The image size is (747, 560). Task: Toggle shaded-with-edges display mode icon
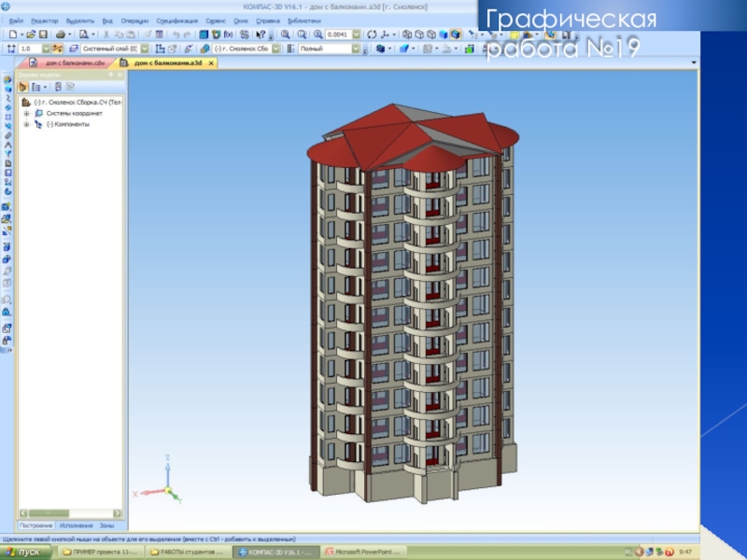(x=456, y=35)
